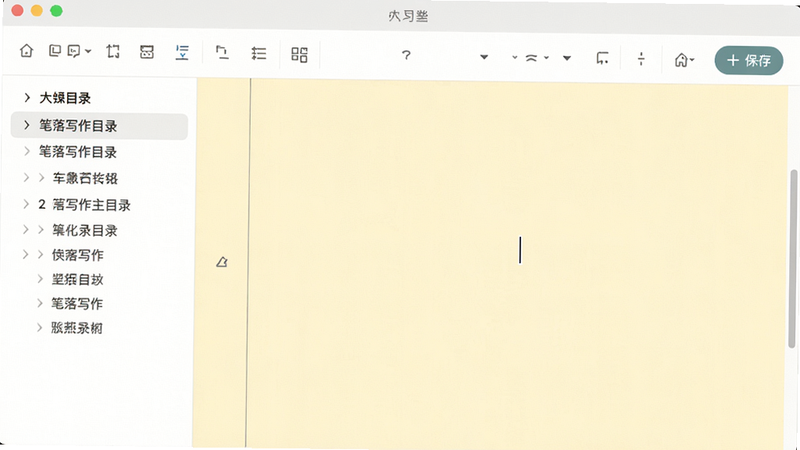This screenshot has width=800, height=450.
Task: Click in the yellow writing area at the text cursor
Action: point(520,250)
